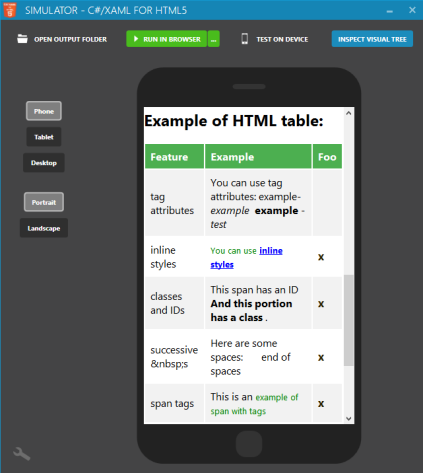
Task: Click 'This span has an ID' text
Action: 254,290
